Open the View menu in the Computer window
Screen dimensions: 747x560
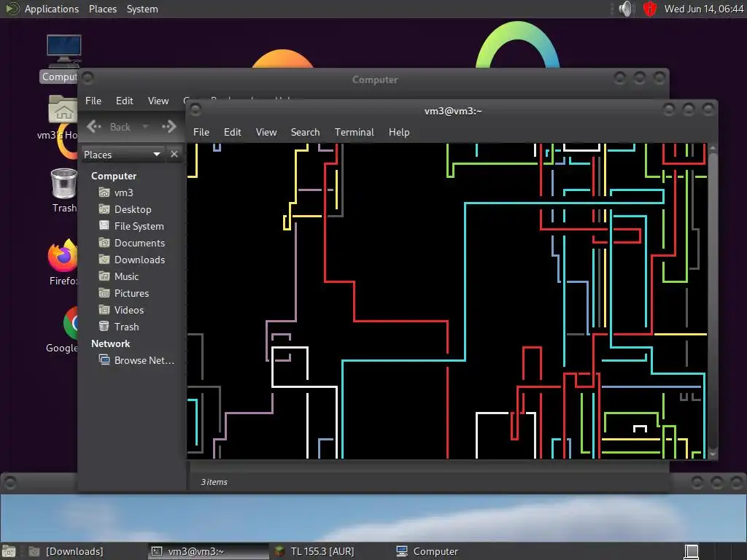158,101
